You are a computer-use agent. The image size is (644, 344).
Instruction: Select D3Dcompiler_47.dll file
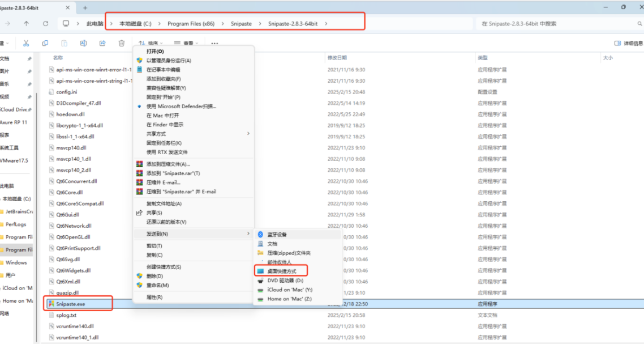[x=79, y=103]
